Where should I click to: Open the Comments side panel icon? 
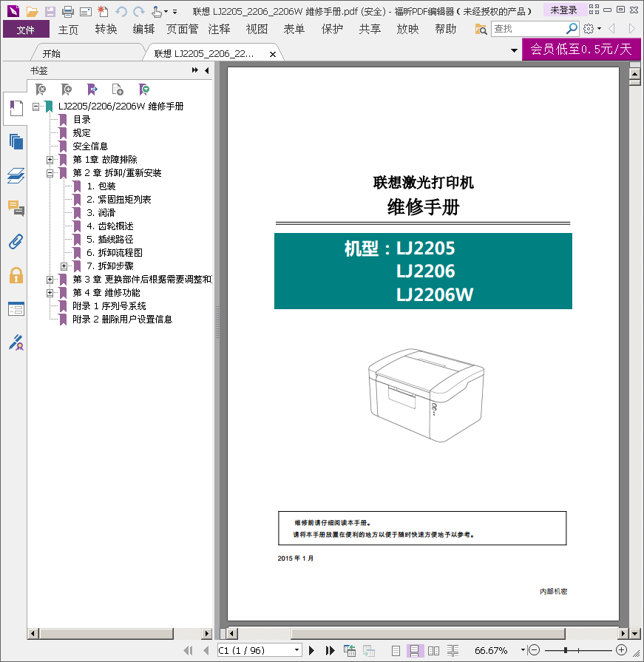16,208
